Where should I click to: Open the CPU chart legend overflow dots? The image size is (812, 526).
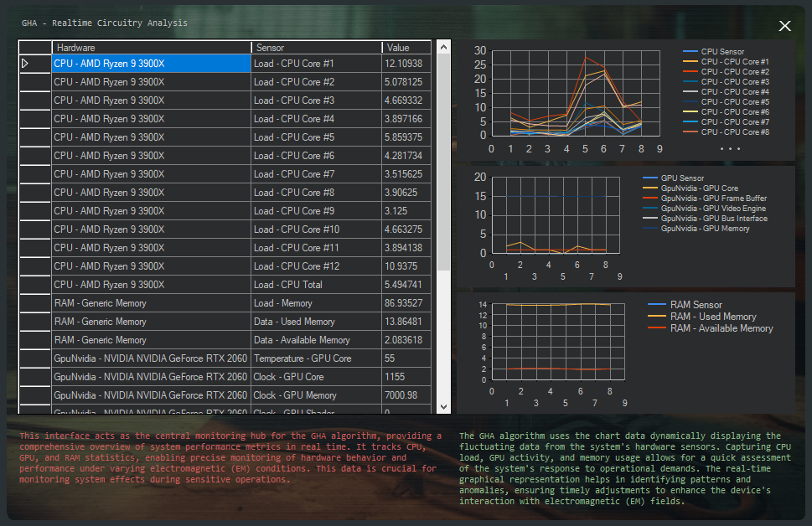tap(730, 148)
